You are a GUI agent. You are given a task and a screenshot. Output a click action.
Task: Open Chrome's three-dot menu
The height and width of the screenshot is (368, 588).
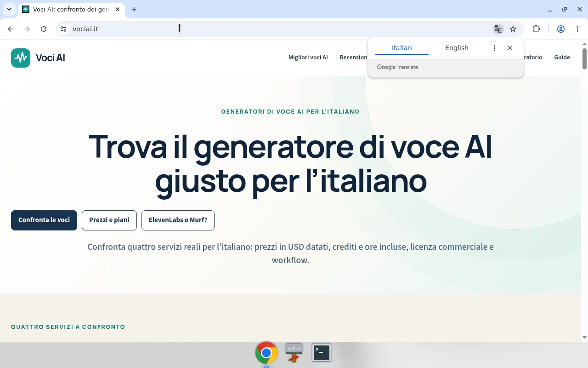577,29
